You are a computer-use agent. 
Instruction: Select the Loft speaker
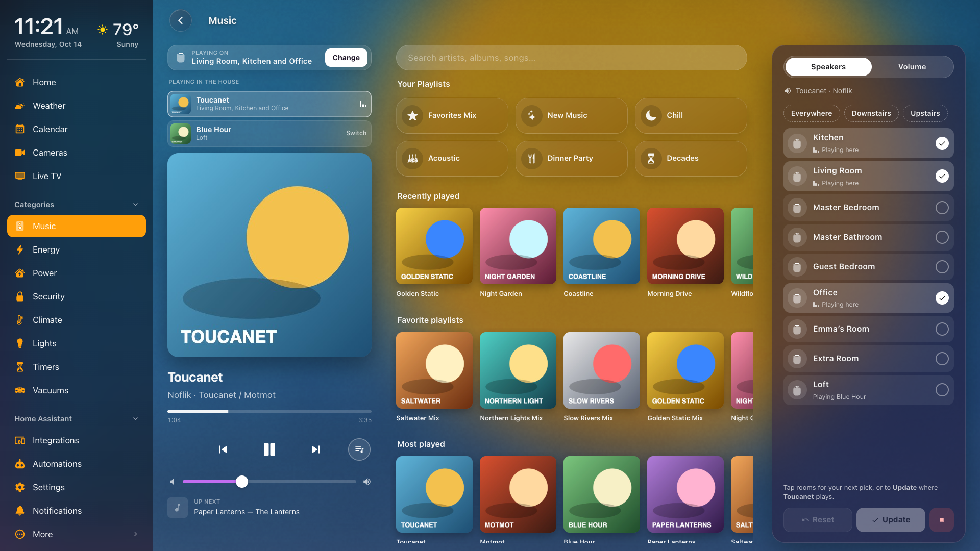[942, 390]
